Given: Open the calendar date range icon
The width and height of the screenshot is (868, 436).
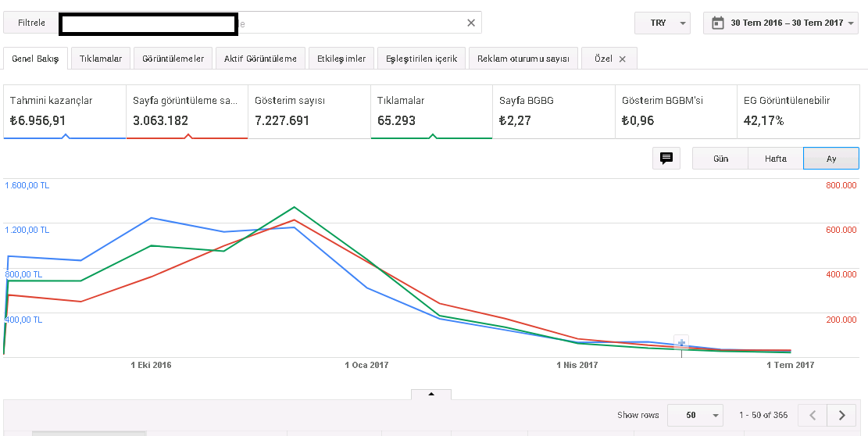Looking at the screenshot, I should pos(717,23).
